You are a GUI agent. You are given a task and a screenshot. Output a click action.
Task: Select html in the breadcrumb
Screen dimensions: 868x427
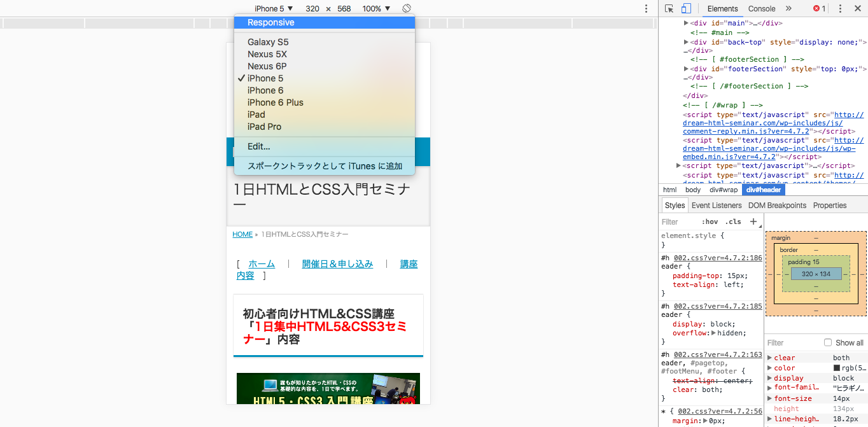(670, 190)
